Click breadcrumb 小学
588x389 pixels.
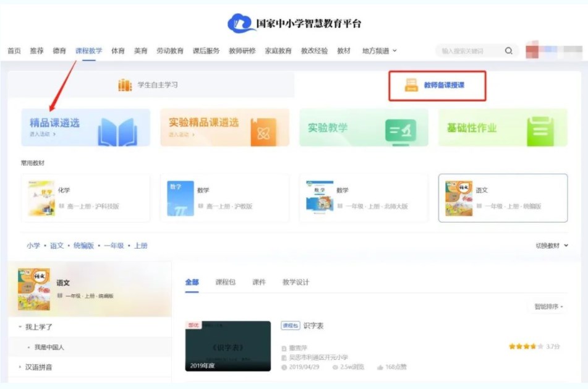pyautogui.click(x=33, y=246)
